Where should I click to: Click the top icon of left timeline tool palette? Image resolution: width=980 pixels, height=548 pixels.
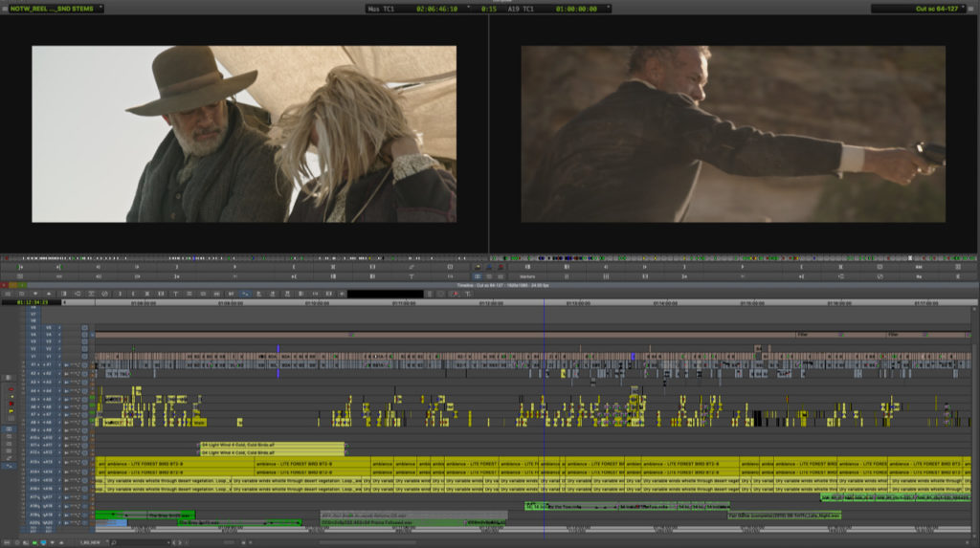click(x=9, y=378)
